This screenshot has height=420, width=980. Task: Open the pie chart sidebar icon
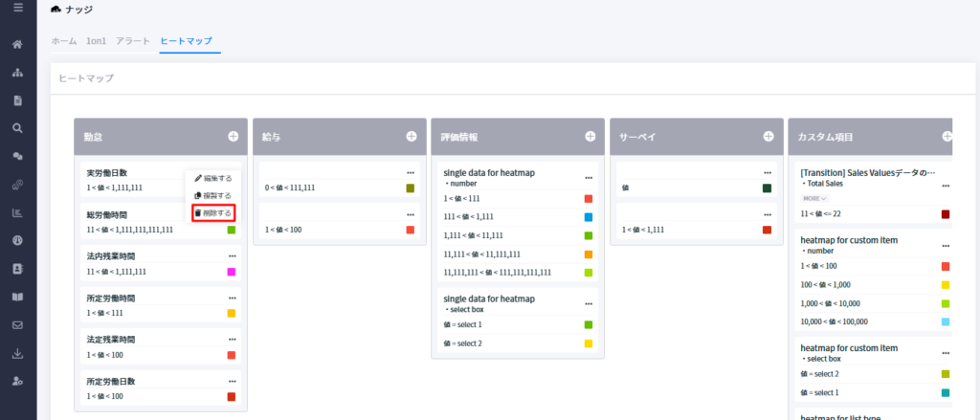[17, 241]
